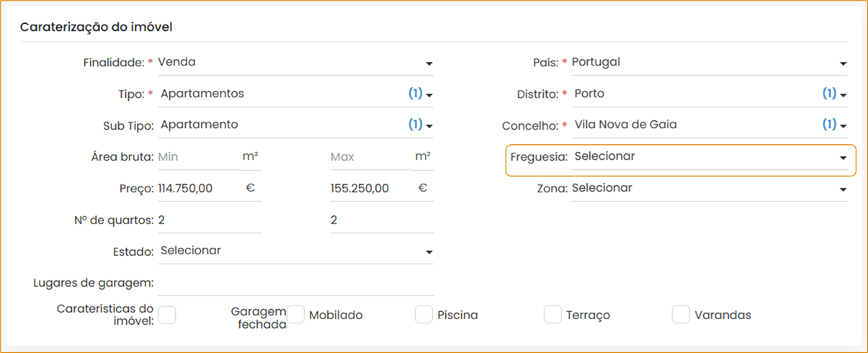Open the Finalidade dropdown showing Venda
The width and height of the screenshot is (868, 353).
pyautogui.click(x=295, y=63)
